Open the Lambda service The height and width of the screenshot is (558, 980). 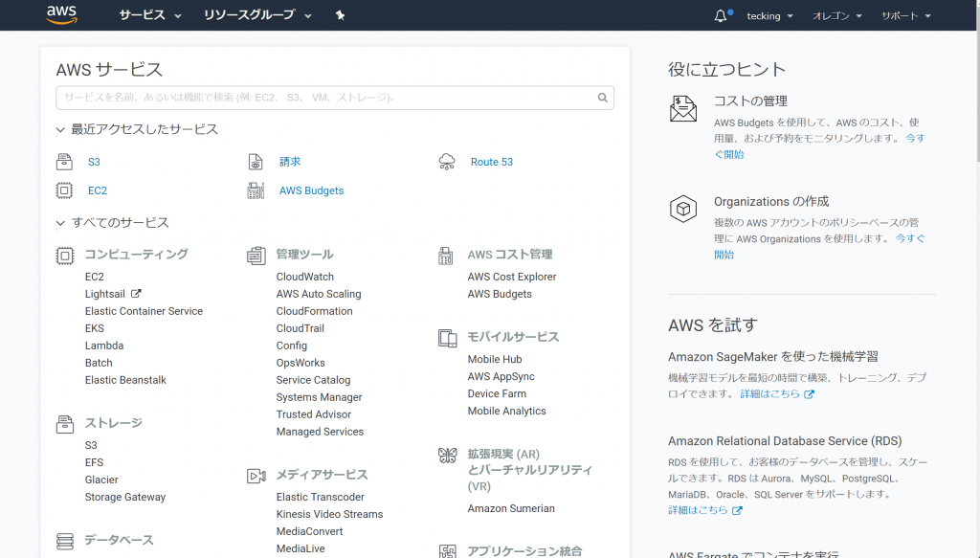click(104, 346)
